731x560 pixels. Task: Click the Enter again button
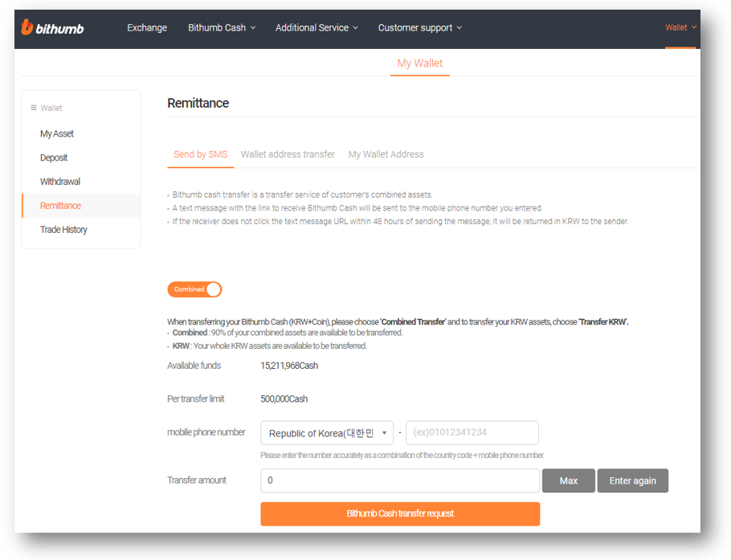click(x=633, y=480)
